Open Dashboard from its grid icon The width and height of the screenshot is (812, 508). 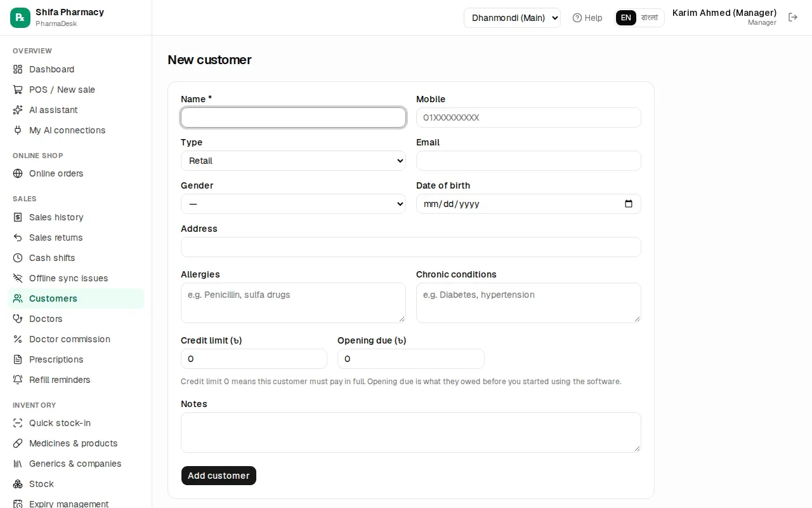point(18,69)
